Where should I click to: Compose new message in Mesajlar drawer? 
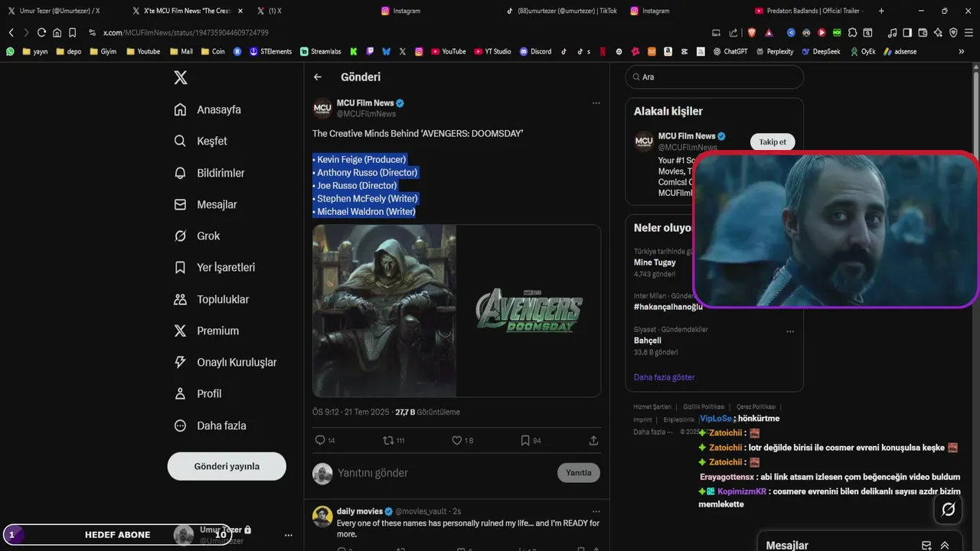(x=926, y=546)
